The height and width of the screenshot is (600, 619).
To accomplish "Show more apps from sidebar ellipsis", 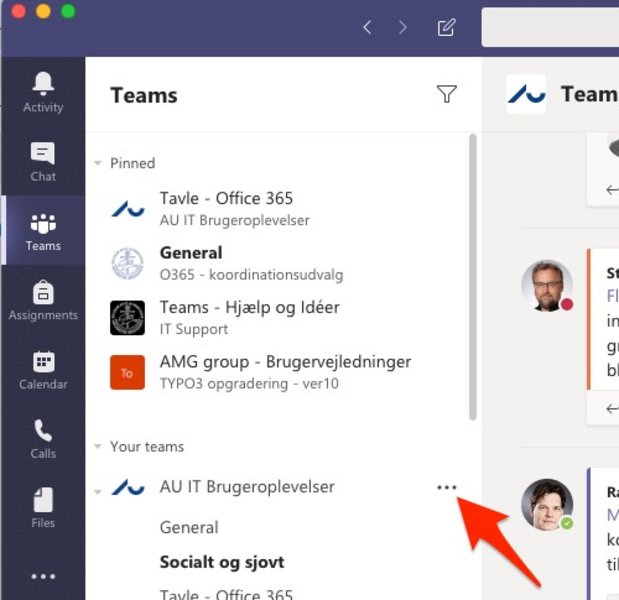I will tap(43, 576).
